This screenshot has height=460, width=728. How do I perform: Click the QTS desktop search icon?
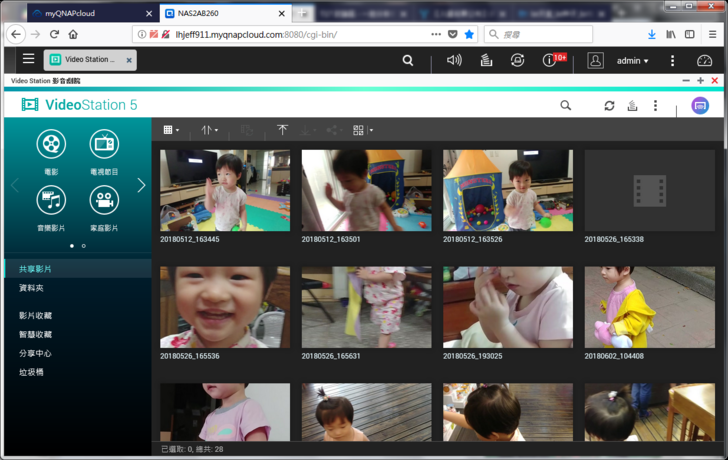(x=408, y=60)
